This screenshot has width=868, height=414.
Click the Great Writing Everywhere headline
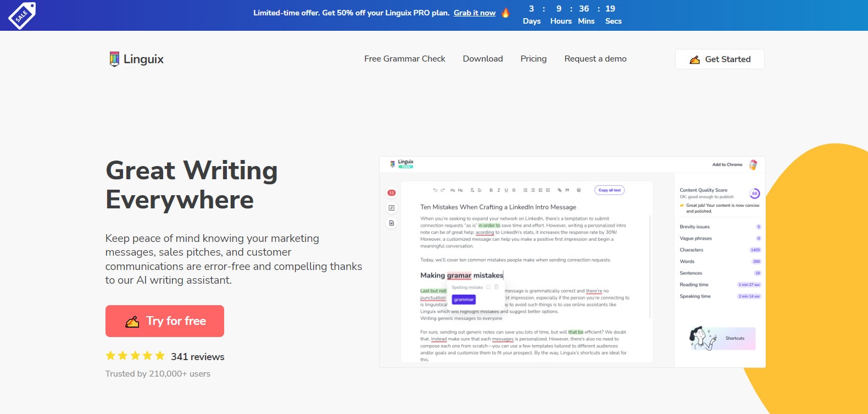tap(191, 185)
